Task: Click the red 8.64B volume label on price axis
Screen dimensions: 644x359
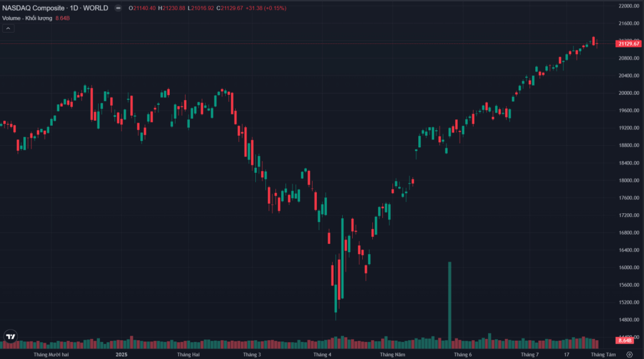Action: pyautogui.click(x=625, y=340)
